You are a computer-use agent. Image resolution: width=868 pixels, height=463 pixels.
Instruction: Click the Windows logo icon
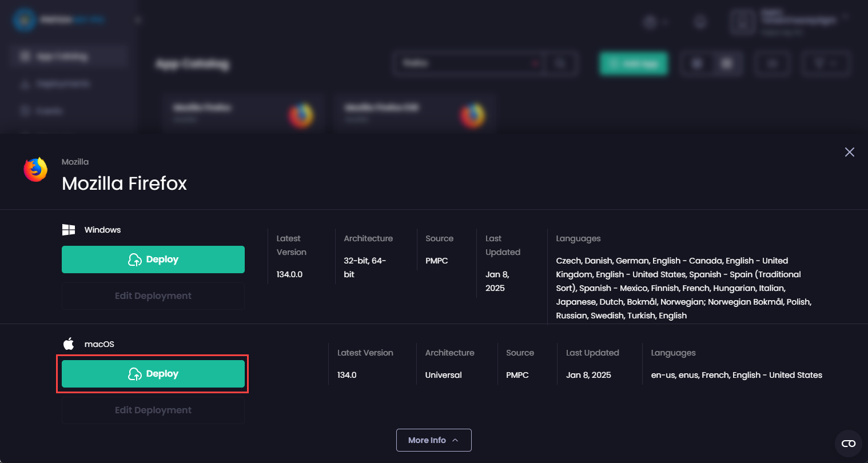pos(69,230)
